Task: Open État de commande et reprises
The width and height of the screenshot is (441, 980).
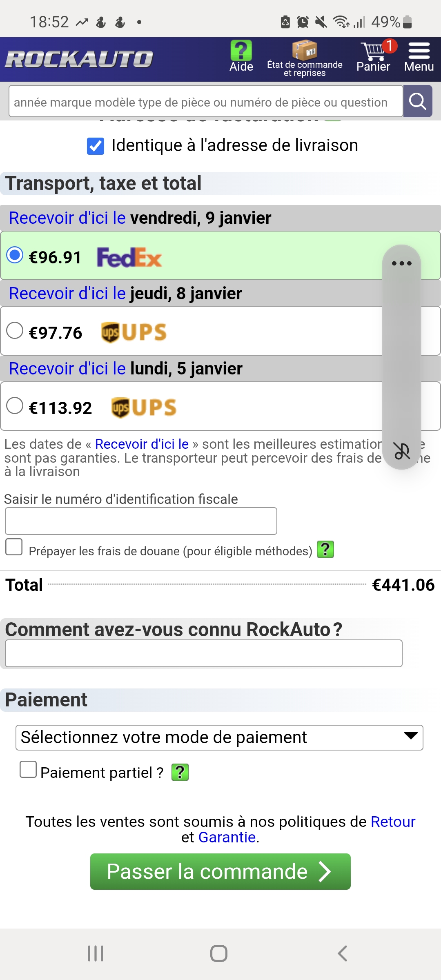Action: tap(305, 59)
